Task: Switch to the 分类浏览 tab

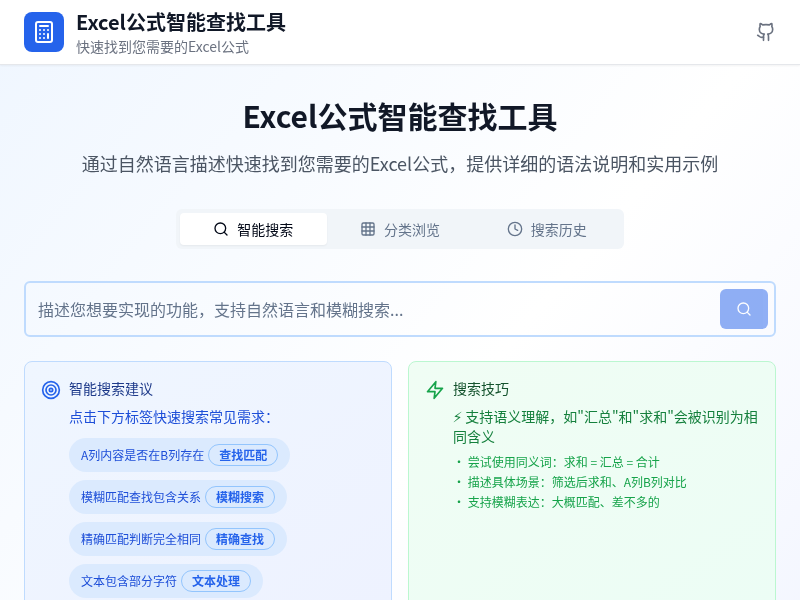Action: (401, 229)
